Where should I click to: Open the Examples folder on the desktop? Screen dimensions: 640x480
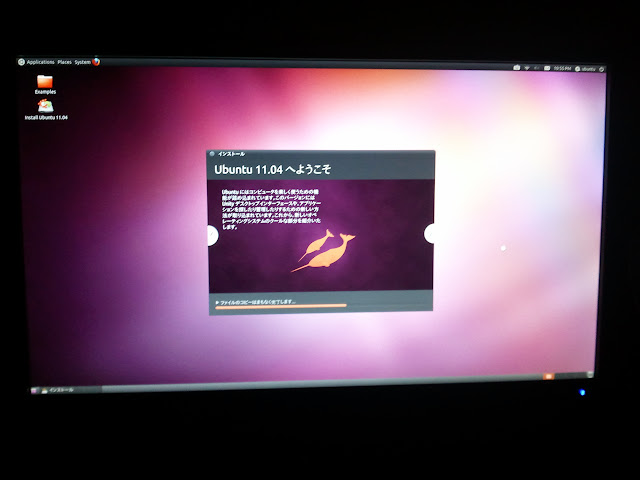(x=45, y=84)
